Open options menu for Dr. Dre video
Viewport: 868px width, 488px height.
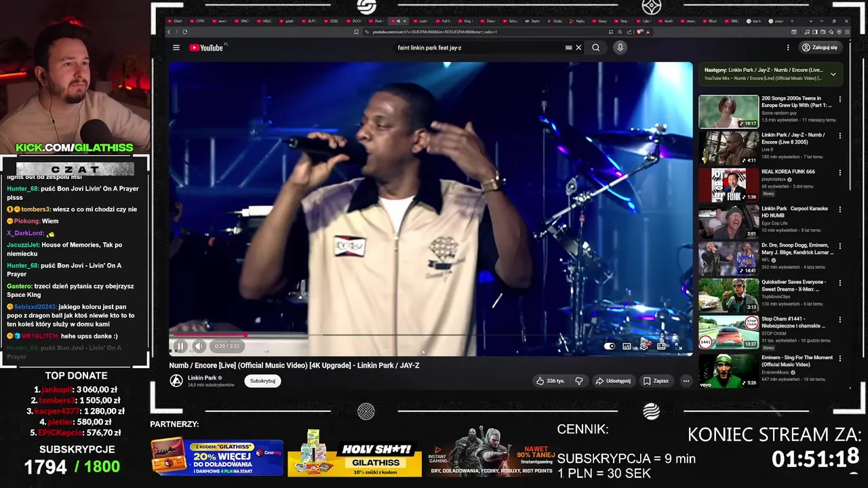coord(840,246)
